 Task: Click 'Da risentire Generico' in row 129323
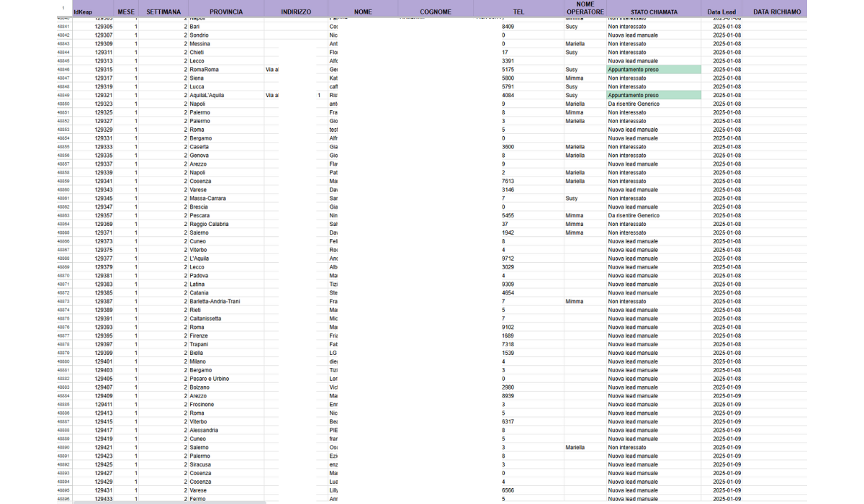click(654, 104)
